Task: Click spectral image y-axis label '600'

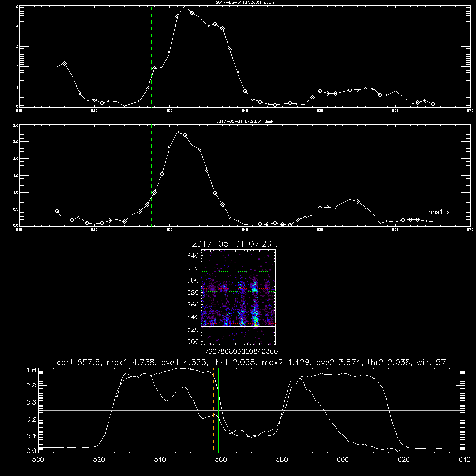Action: click(193, 280)
